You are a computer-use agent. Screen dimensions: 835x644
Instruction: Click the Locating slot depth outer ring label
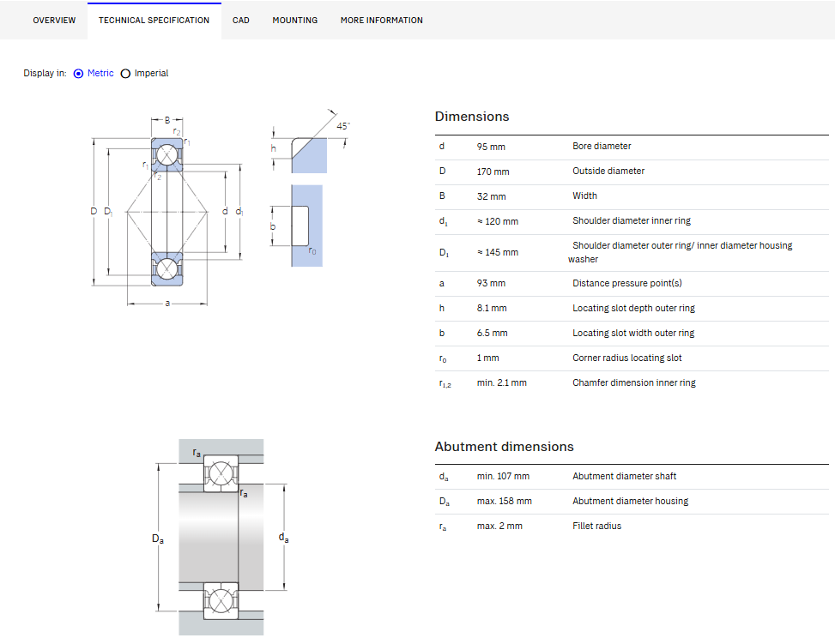click(633, 308)
